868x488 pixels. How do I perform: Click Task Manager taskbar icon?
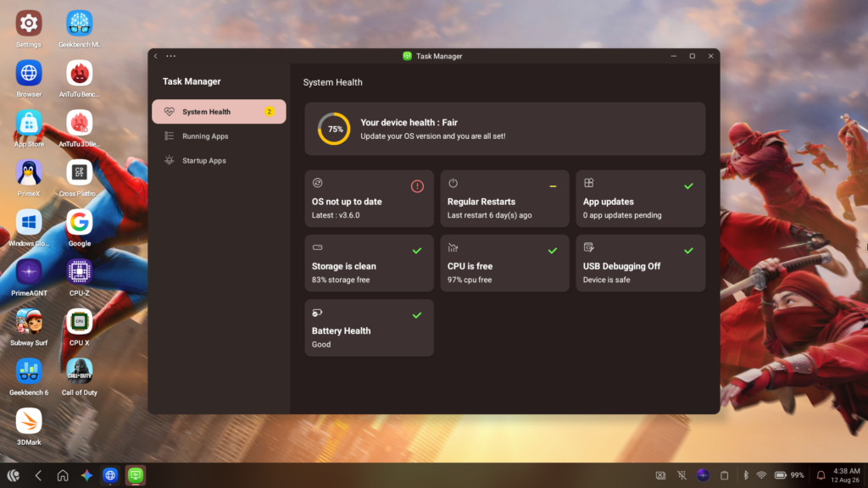pyautogui.click(x=136, y=475)
